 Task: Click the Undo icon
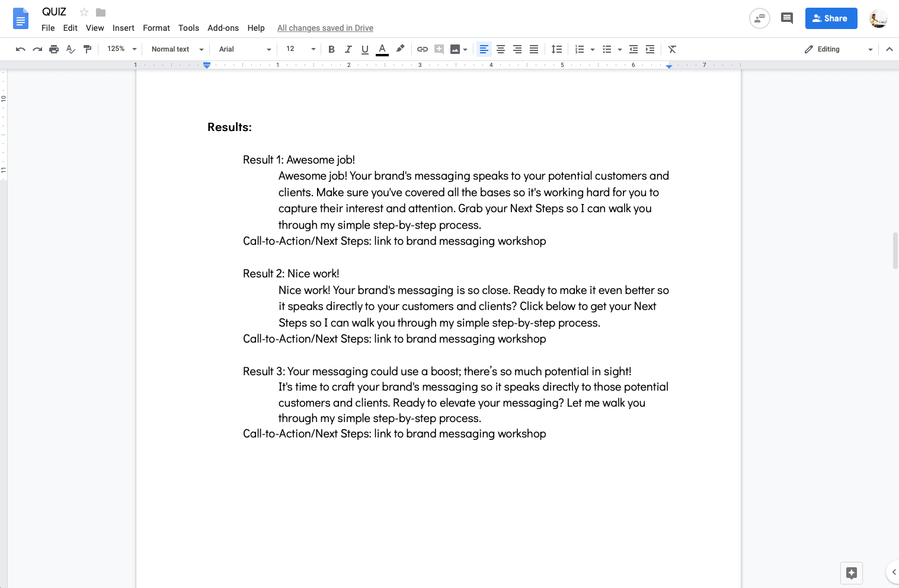coord(21,49)
